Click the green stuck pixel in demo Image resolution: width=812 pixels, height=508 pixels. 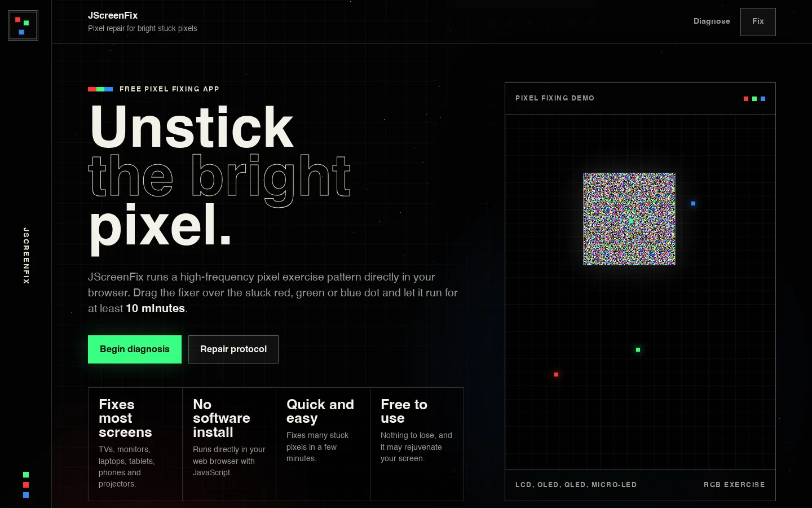coord(638,349)
